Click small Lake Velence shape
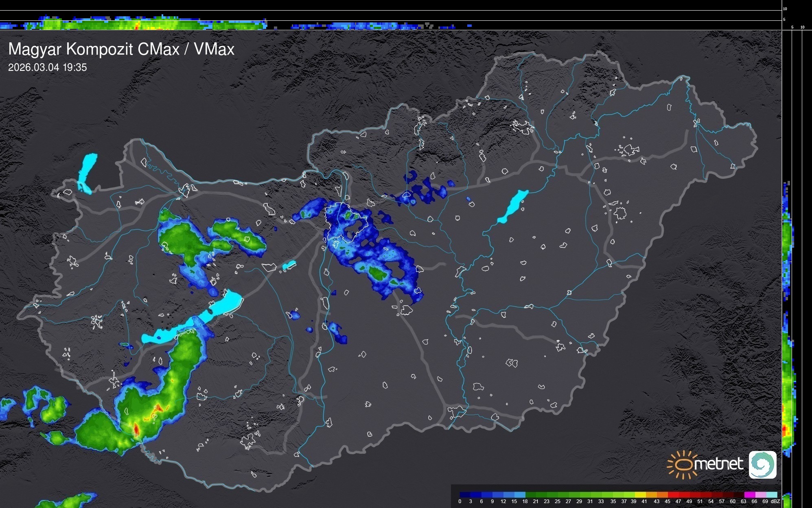 tap(289, 265)
